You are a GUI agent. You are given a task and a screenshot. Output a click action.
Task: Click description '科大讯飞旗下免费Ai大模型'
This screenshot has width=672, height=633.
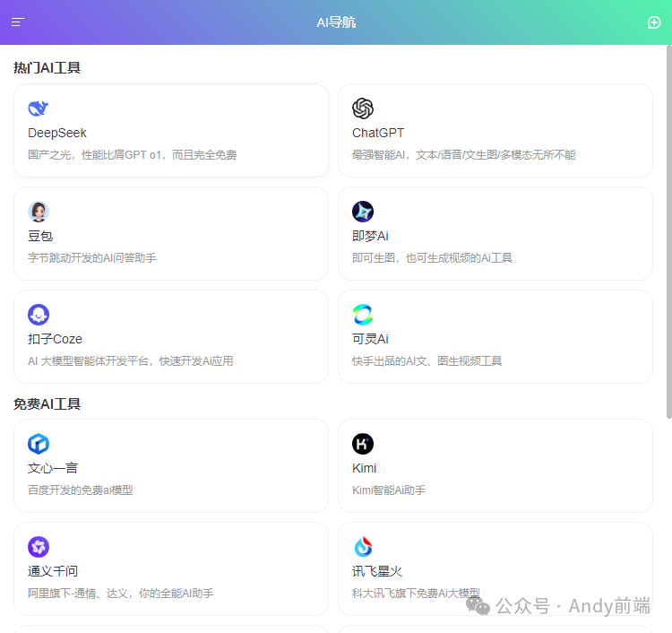(416, 594)
